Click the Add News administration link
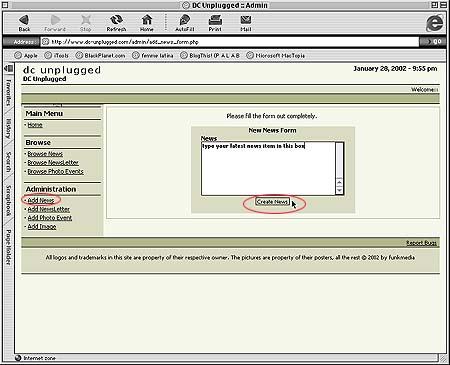The width and height of the screenshot is (450, 365). click(41, 200)
